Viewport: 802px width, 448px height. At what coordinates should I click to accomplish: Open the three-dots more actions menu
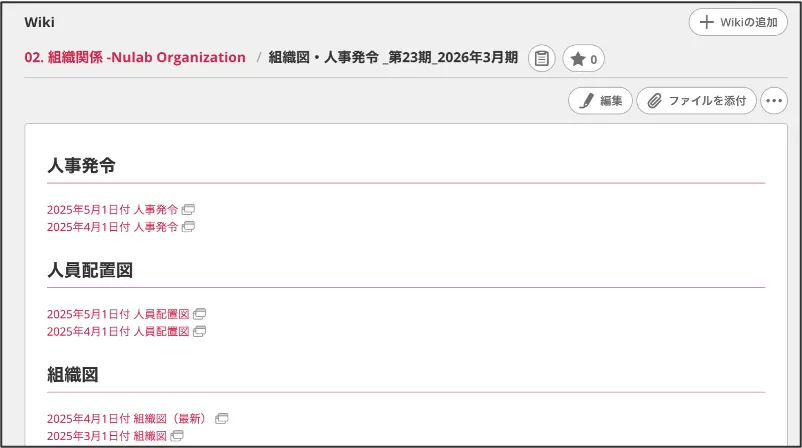pyautogui.click(x=774, y=101)
